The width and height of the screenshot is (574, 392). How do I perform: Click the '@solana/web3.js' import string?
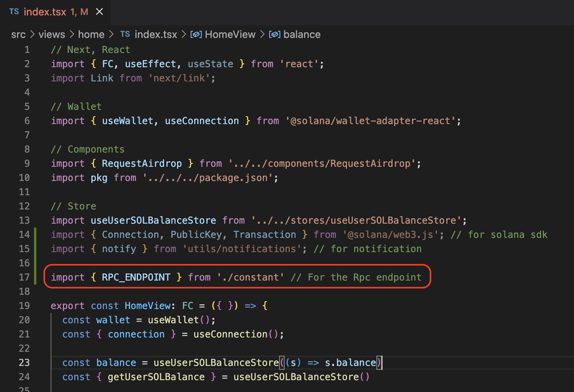coord(391,234)
